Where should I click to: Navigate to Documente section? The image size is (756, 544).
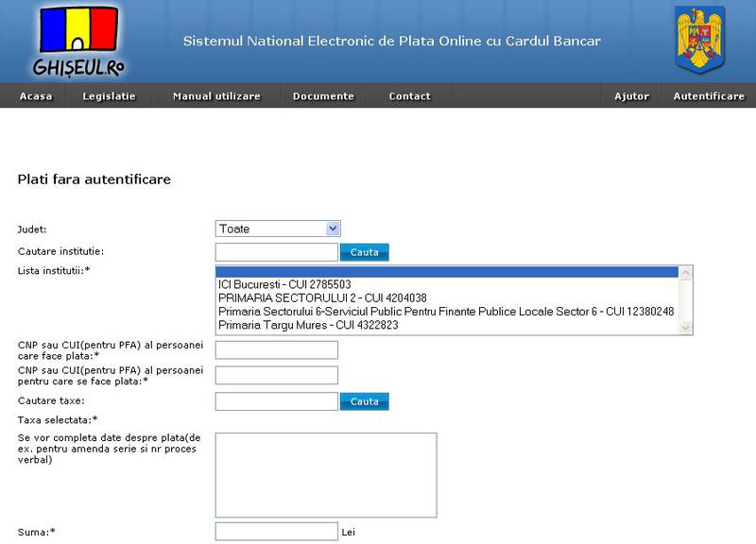coord(323,96)
